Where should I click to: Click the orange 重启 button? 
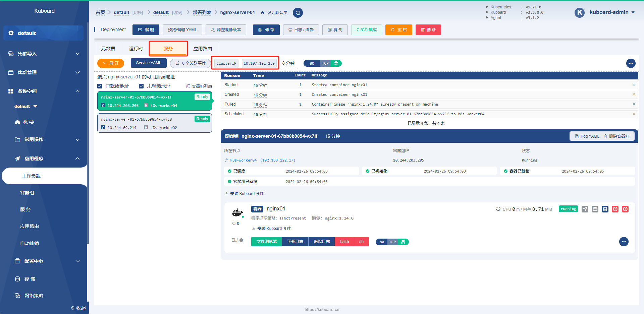pyautogui.click(x=399, y=30)
